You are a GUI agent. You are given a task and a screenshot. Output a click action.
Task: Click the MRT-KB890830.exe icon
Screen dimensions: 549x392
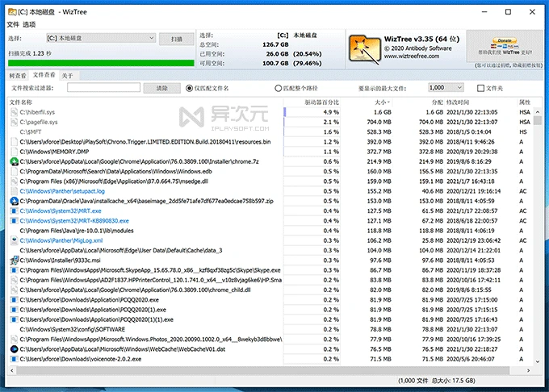click(x=14, y=221)
